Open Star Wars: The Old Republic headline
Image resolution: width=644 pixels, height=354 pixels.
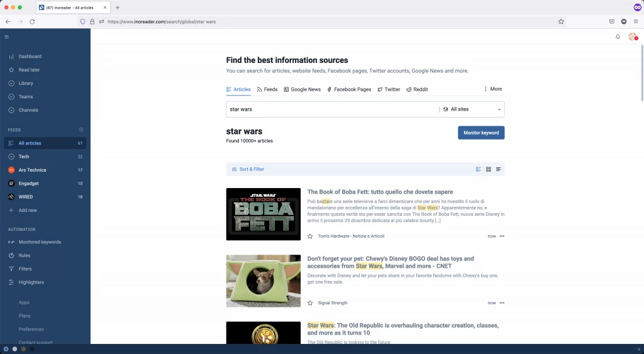point(403,329)
